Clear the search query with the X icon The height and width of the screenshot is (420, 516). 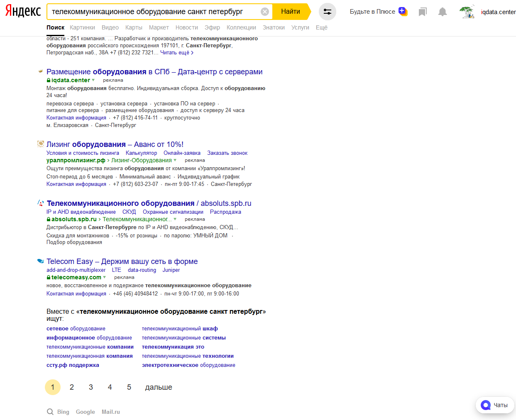coord(265,12)
